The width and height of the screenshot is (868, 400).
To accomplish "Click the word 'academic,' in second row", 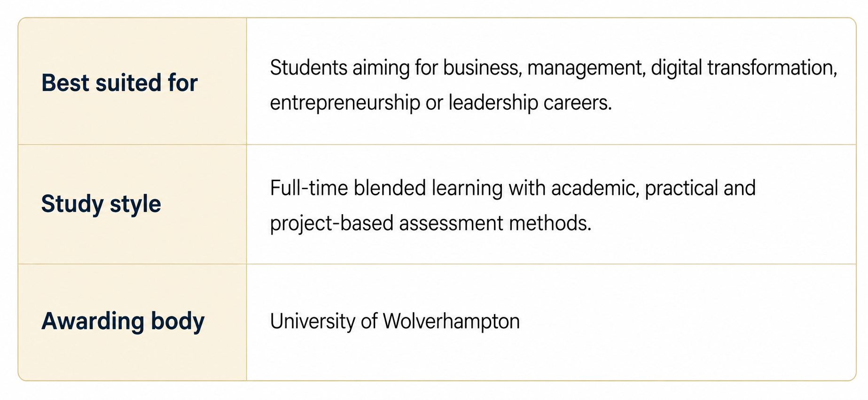I will (595, 188).
